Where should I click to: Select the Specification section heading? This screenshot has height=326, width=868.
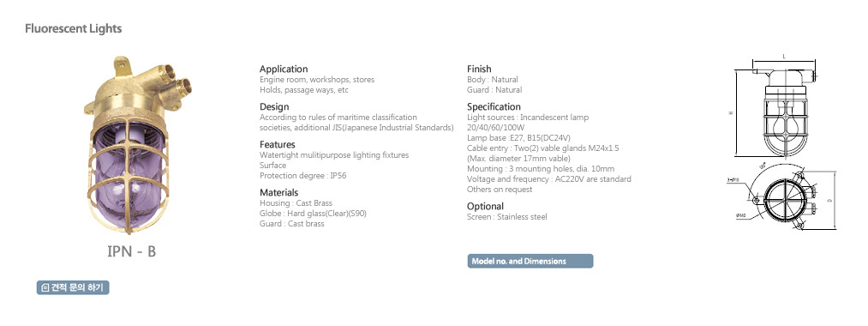click(494, 107)
